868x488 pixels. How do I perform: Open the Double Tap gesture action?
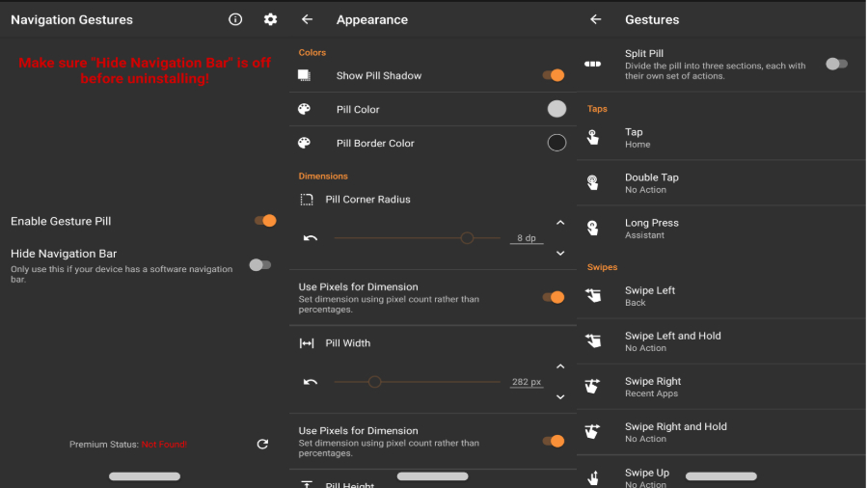[x=651, y=183]
